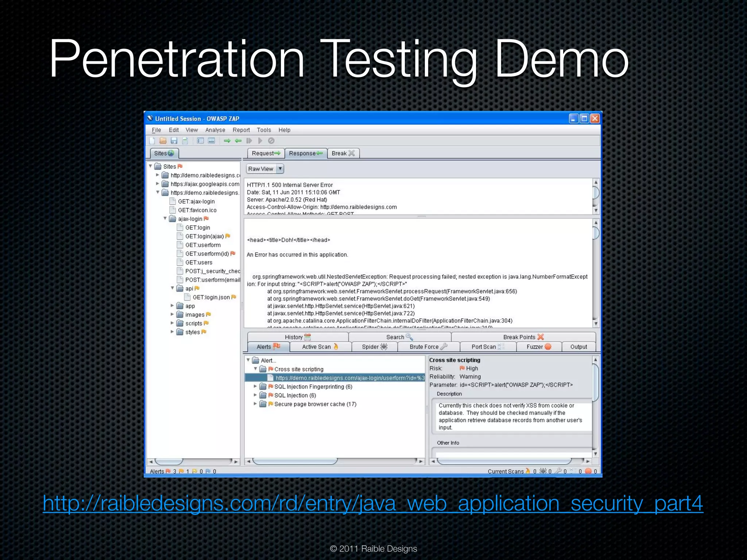Toggle the second window-layout icon in toolbar
This screenshot has width=747, height=560.
click(212, 141)
